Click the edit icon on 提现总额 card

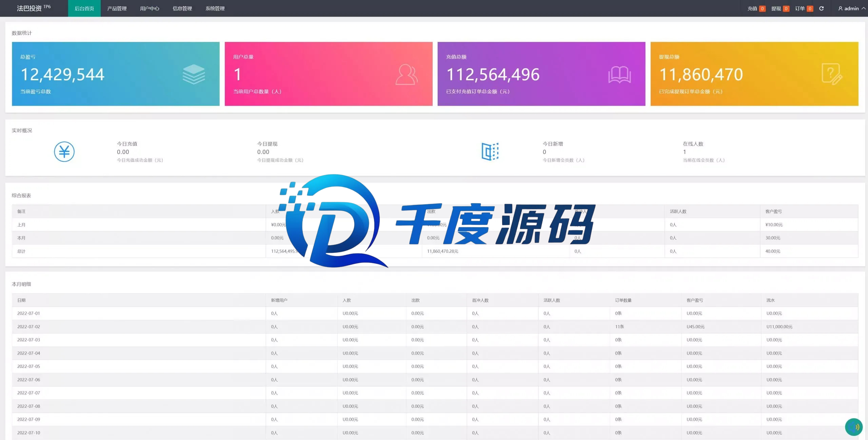point(832,74)
